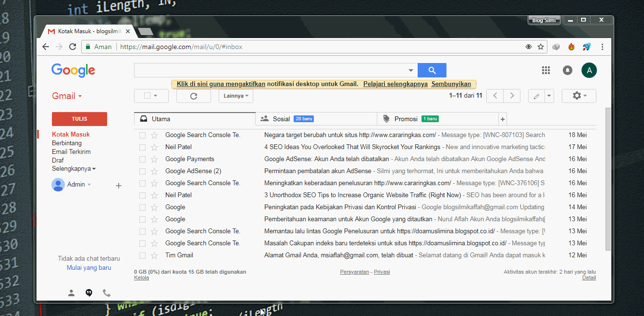644x316 pixels.
Task: Open the Email Terkirim folder
Action: point(71,152)
